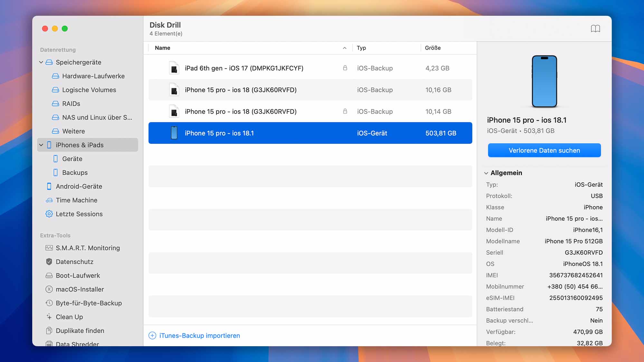Image resolution: width=644 pixels, height=362 pixels.
Task: Click the lock icon on the iPad 6th gen row
Action: 345,68
